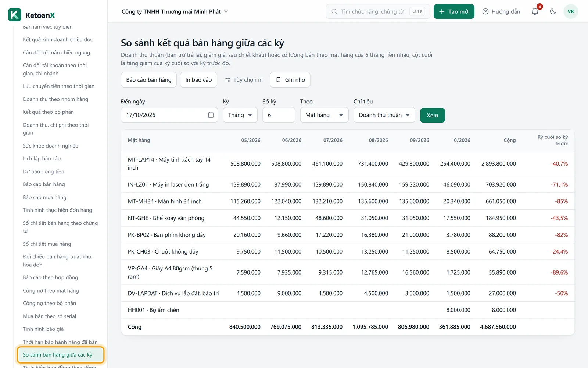The image size is (588, 368).
Task: Click the Ghi nhớ bookmark icon
Action: click(x=279, y=80)
